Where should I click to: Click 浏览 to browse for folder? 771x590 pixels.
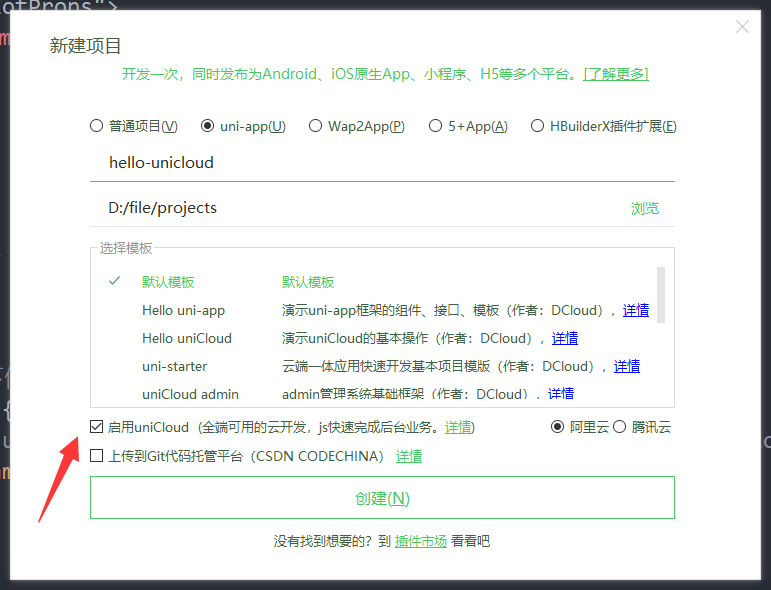coord(645,208)
